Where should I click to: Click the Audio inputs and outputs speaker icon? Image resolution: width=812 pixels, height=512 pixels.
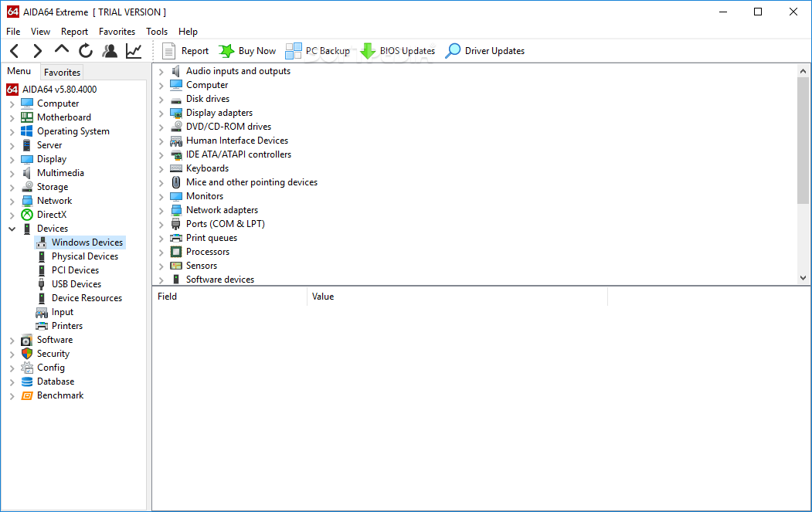click(x=176, y=71)
